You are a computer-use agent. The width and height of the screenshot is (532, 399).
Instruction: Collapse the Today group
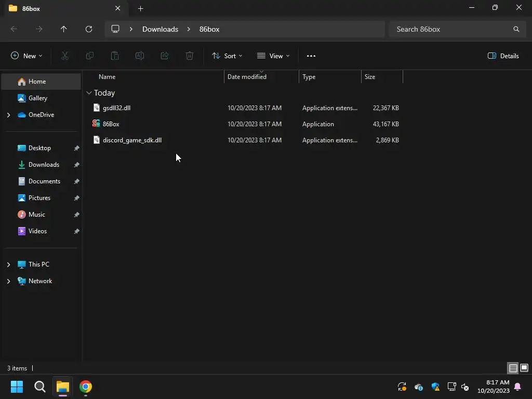[x=89, y=93]
